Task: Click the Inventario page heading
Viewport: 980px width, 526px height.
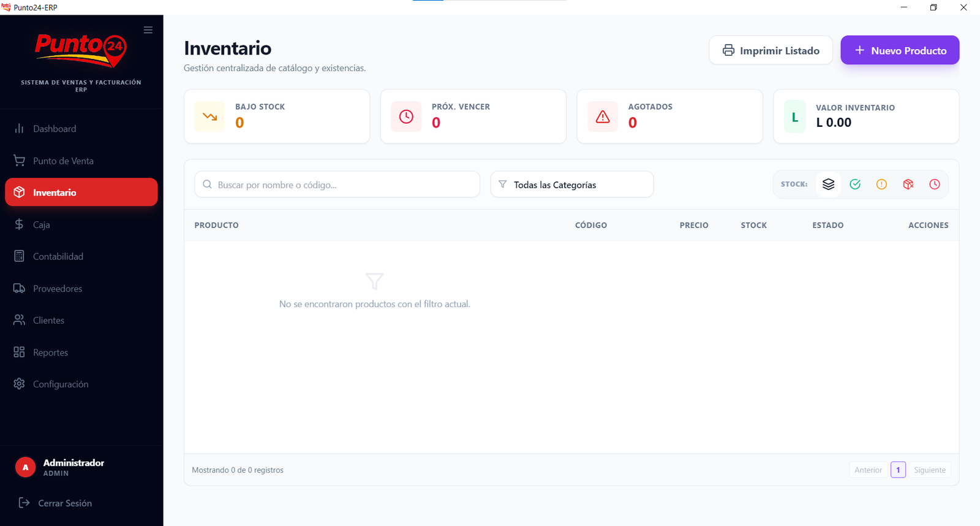Action: click(x=228, y=48)
